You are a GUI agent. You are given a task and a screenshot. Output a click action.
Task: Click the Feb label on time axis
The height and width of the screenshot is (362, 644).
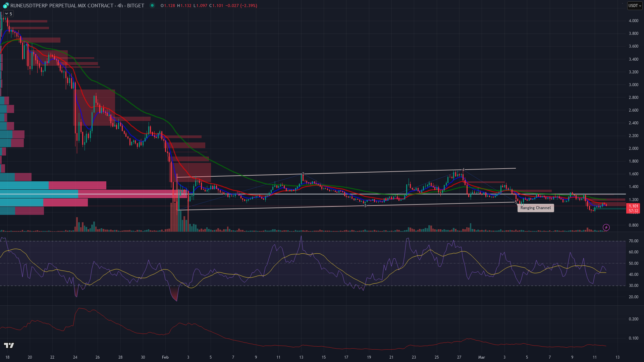point(165,357)
